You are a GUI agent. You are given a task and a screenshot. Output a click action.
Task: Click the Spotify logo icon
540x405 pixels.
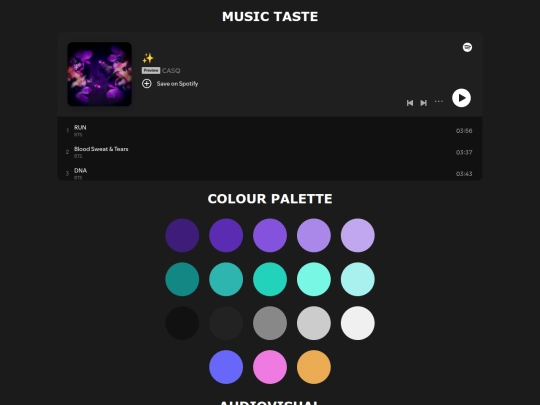click(467, 47)
